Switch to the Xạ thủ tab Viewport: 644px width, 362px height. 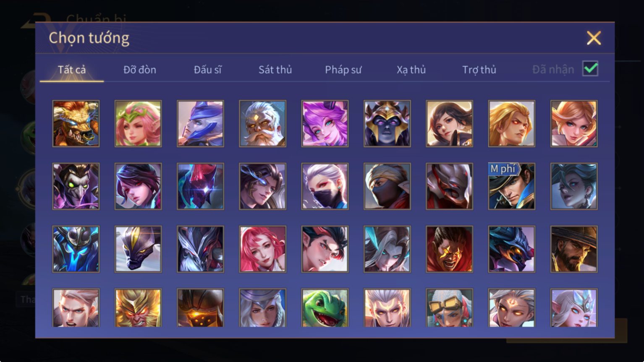pos(411,70)
